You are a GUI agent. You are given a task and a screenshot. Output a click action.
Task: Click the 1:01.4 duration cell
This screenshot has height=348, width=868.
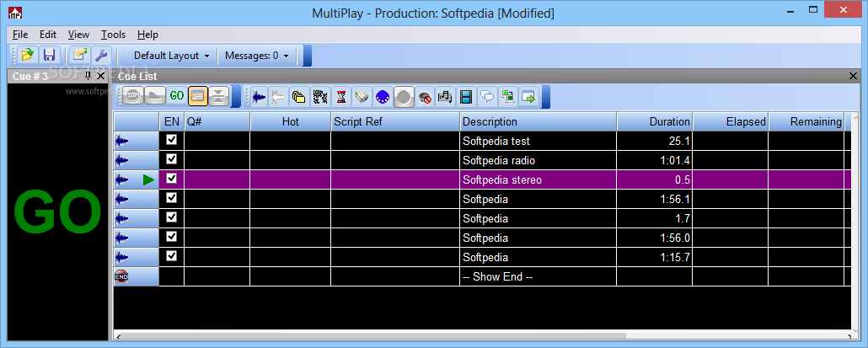pos(655,160)
